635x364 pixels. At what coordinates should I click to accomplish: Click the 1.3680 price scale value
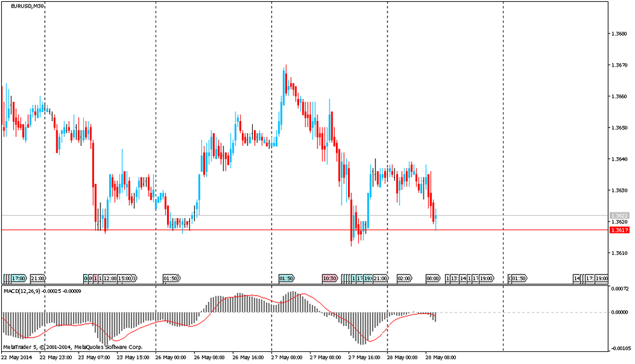pos(619,34)
